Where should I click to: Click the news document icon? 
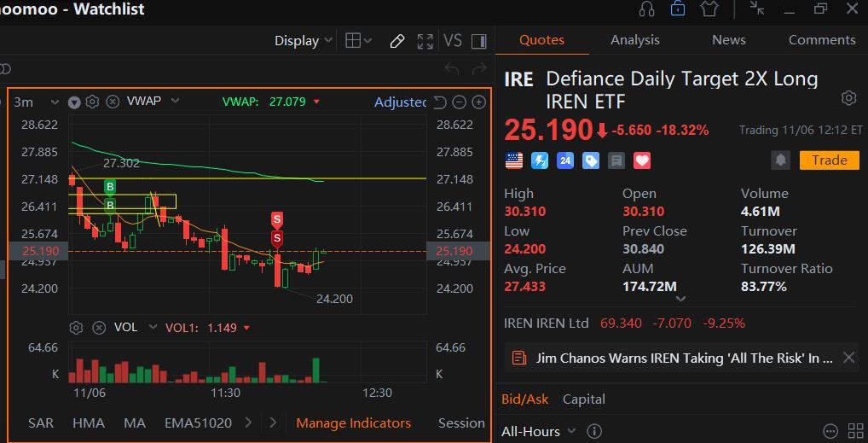(x=518, y=358)
